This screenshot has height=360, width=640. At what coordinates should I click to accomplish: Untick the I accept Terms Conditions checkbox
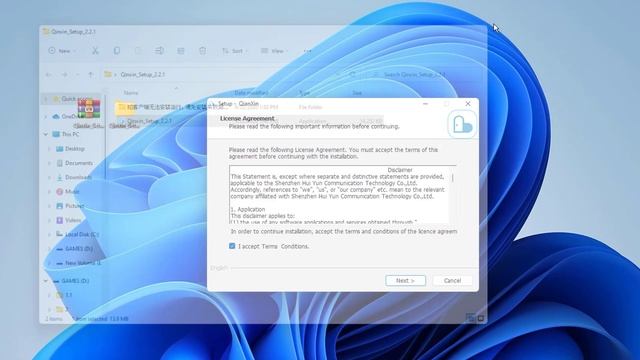coord(232,246)
